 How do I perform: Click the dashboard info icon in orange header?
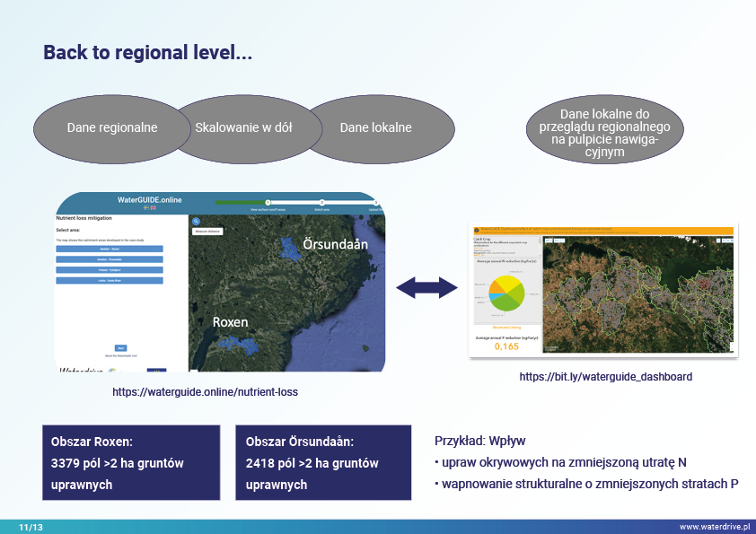pyautogui.click(x=475, y=230)
